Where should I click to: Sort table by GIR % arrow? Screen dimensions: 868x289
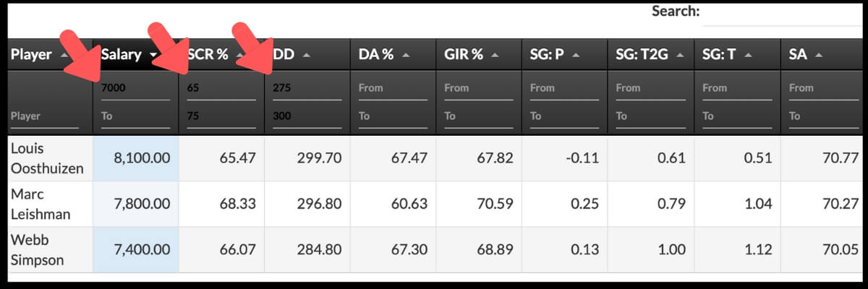(x=497, y=55)
